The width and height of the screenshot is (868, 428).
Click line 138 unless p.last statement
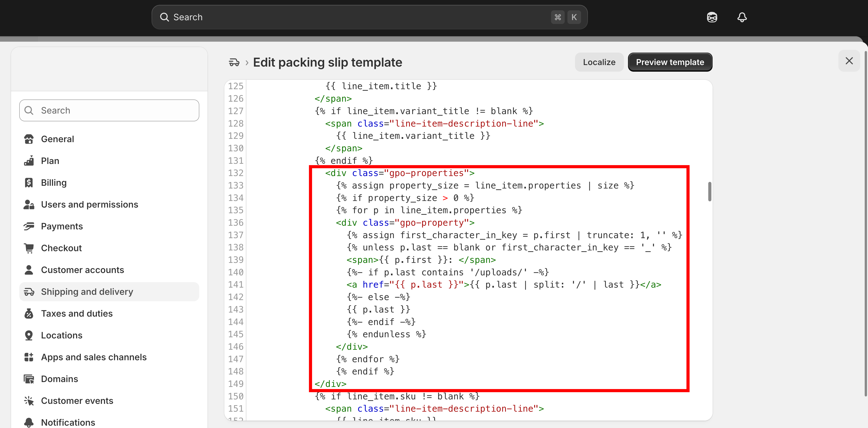509,247
